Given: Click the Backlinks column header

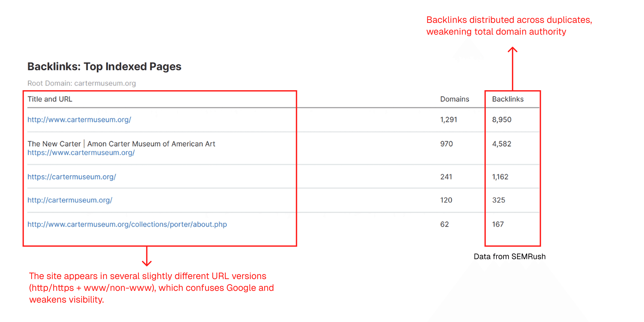Looking at the screenshot, I should pyautogui.click(x=508, y=99).
